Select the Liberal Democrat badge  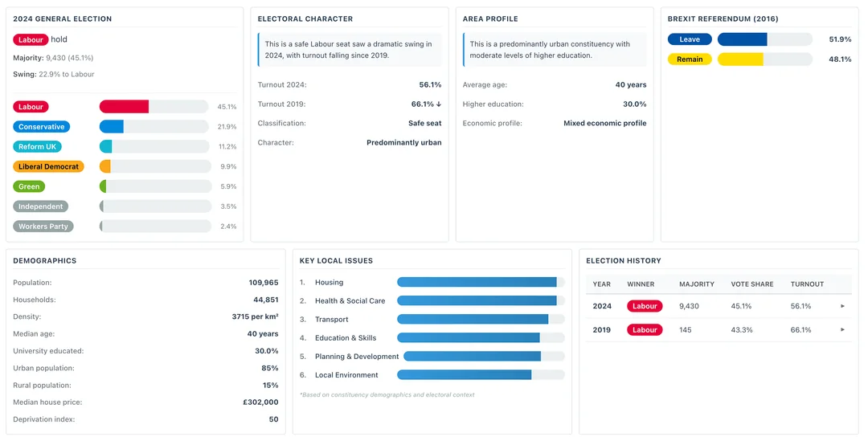pos(48,166)
